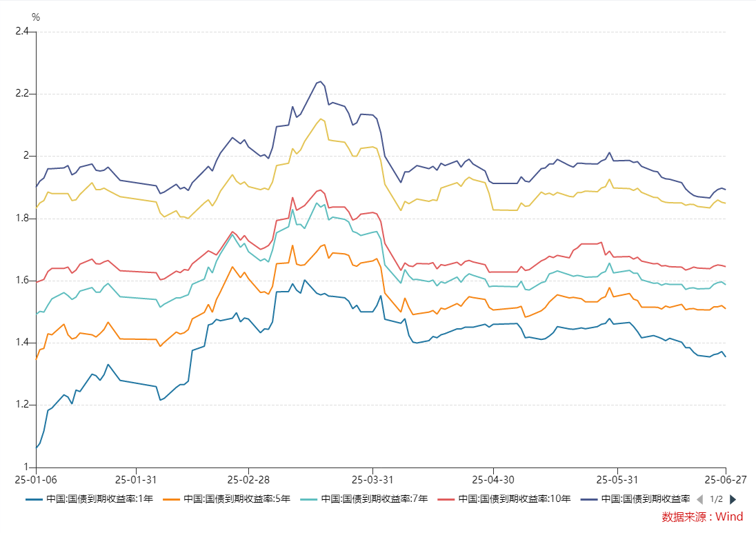Click the navy legend line marker
The width and height of the screenshot is (756, 533).
pos(588,499)
